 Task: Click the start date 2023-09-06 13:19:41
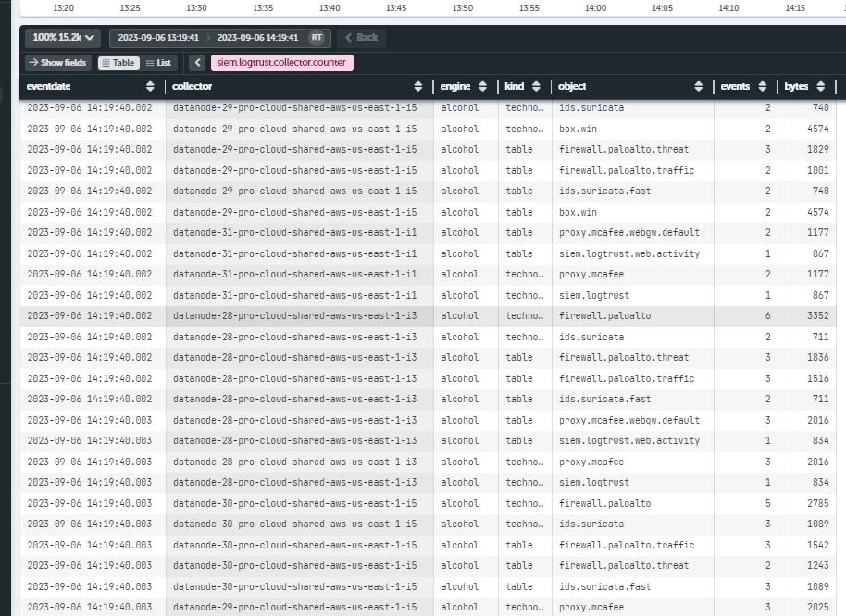[x=158, y=38]
